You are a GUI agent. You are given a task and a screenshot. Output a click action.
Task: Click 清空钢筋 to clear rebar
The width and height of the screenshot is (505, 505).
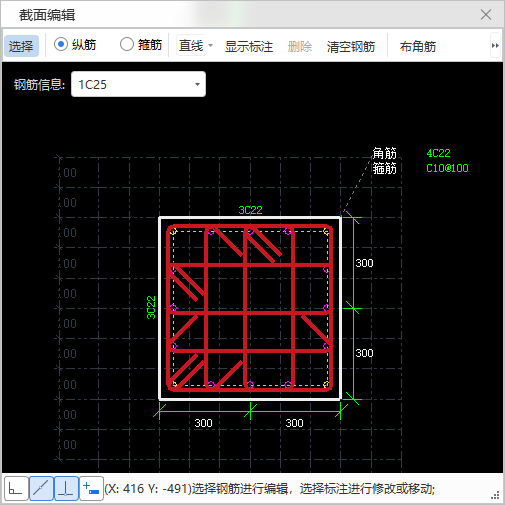pos(351,46)
